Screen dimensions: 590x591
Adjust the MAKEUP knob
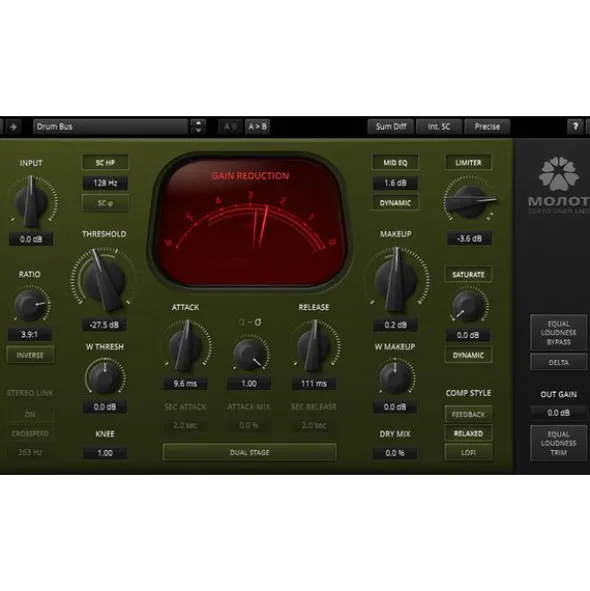click(396, 280)
